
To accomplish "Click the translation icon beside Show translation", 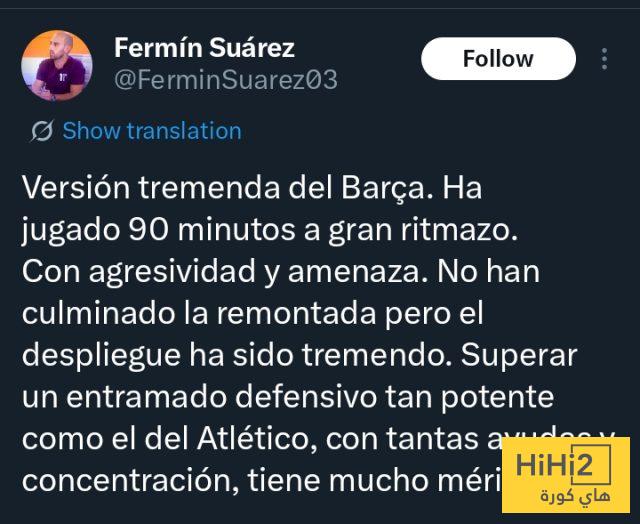I will [x=42, y=131].
